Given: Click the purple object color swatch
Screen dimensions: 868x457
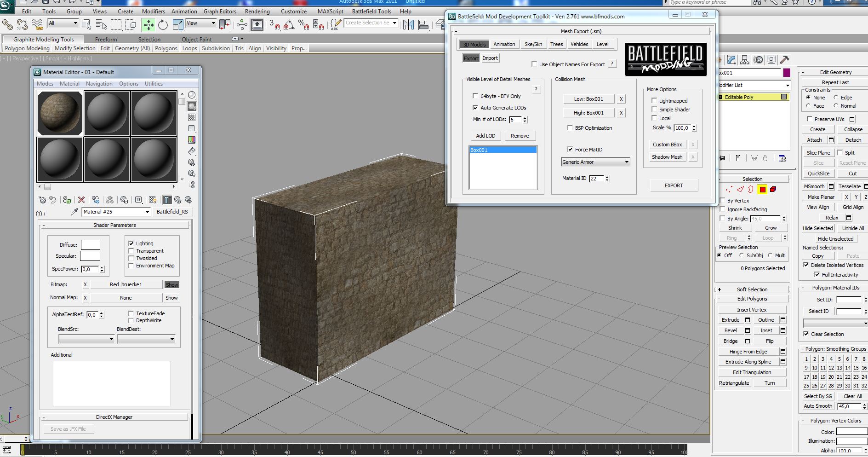Looking at the screenshot, I should (x=787, y=73).
